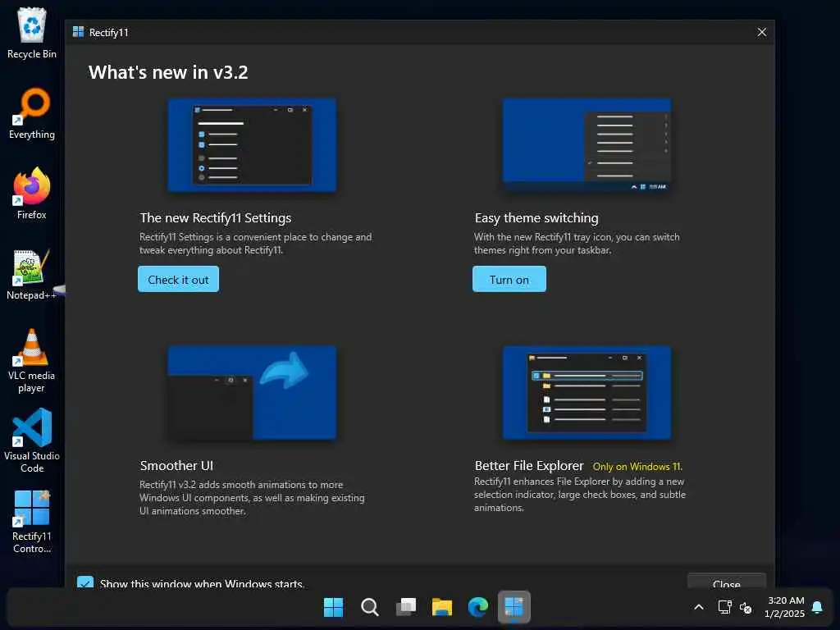Click the network status tray icon

coord(725,607)
